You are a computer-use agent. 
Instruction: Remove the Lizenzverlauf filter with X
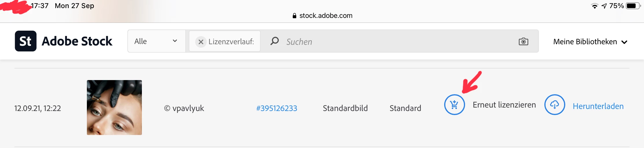pos(201,42)
